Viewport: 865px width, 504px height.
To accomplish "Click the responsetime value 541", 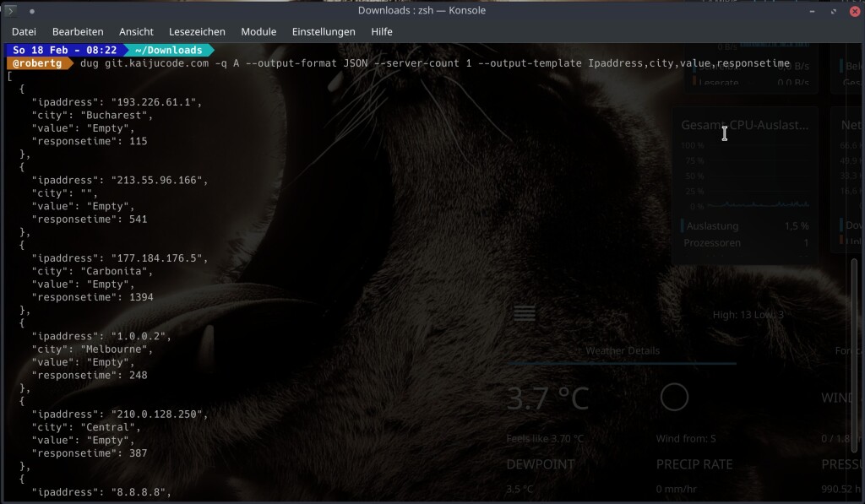I will pos(139,219).
